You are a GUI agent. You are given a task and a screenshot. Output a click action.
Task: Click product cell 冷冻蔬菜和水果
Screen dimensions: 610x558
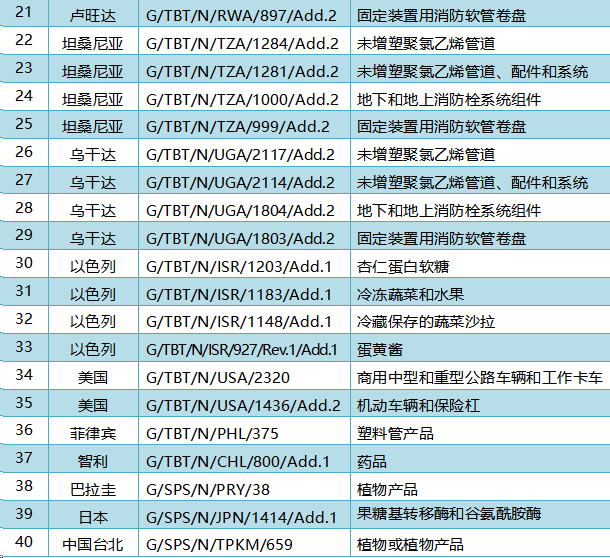[480, 291]
